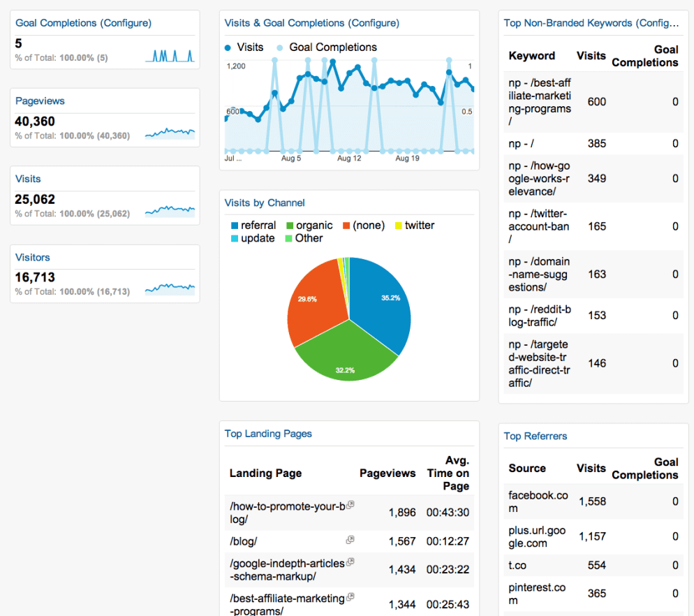Open the Visits widget report

click(x=28, y=179)
